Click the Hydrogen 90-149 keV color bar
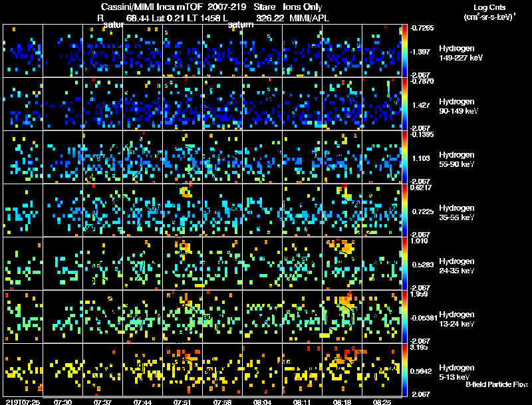This screenshot has width=532, height=405. (x=404, y=104)
